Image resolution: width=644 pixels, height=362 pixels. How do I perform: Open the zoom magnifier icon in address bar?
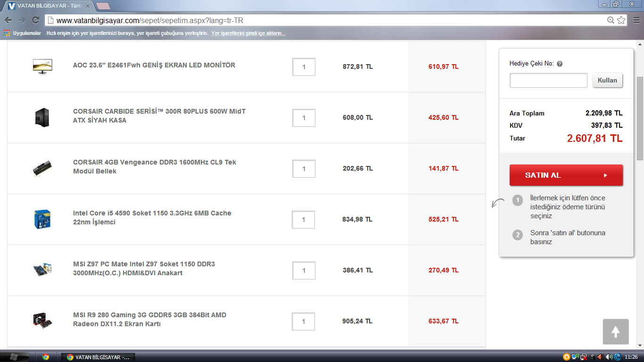(x=611, y=20)
